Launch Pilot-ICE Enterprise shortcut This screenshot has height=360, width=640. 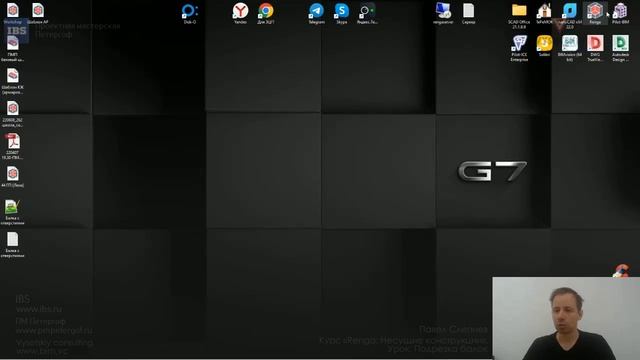519,43
